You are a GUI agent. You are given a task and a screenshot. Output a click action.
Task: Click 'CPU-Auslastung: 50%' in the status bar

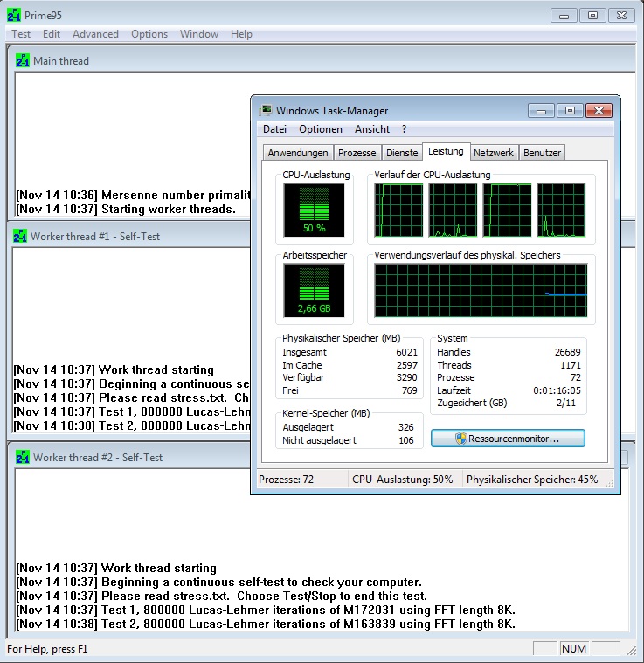pos(402,480)
